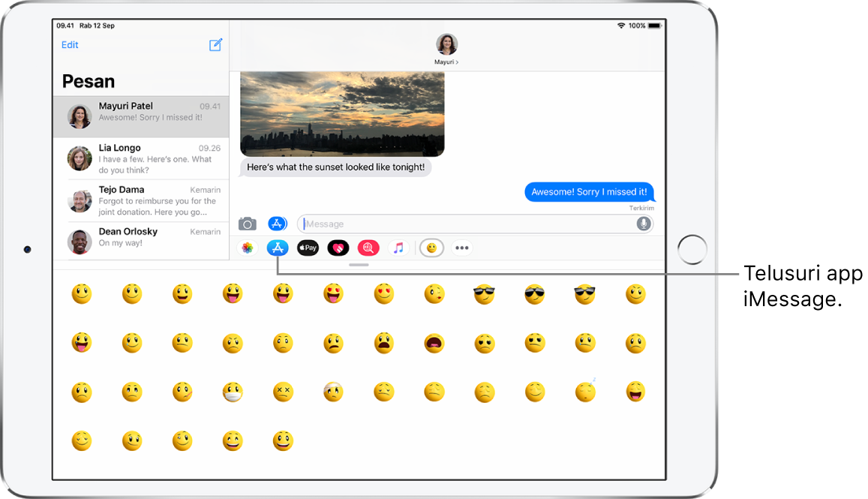Tap the microphone dictation icon in the message field
The height and width of the screenshot is (499, 868).
643,224
